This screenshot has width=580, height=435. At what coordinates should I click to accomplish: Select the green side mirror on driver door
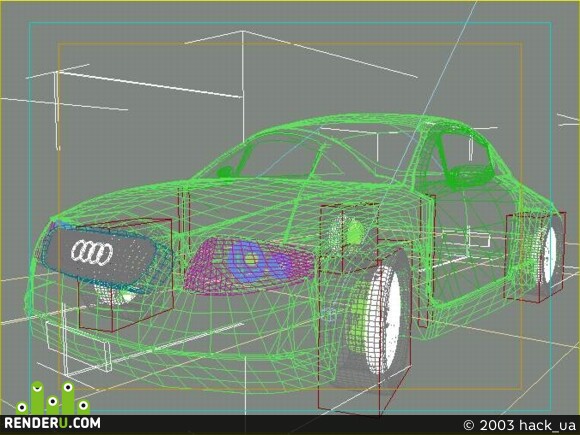(x=223, y=172)
